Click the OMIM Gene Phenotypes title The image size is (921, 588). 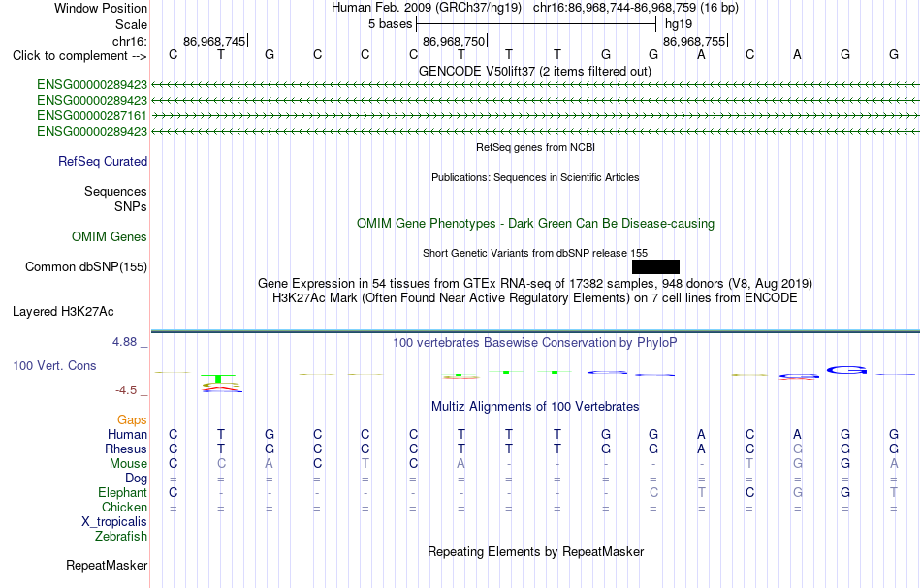[535, 223]
